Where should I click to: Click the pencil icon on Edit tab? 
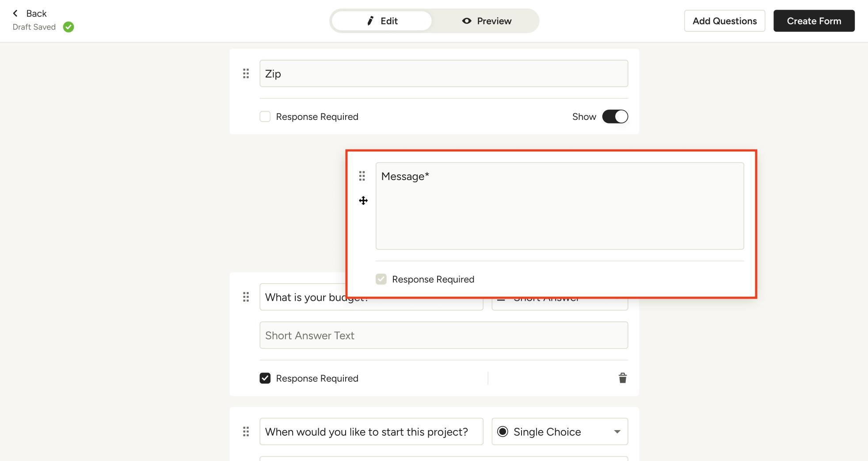point(370,21)
